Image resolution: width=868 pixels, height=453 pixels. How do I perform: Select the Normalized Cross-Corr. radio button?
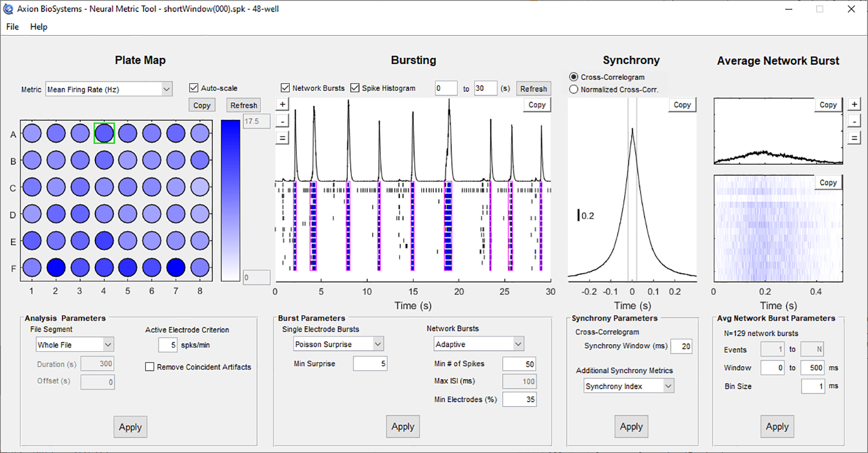(573, 89)
